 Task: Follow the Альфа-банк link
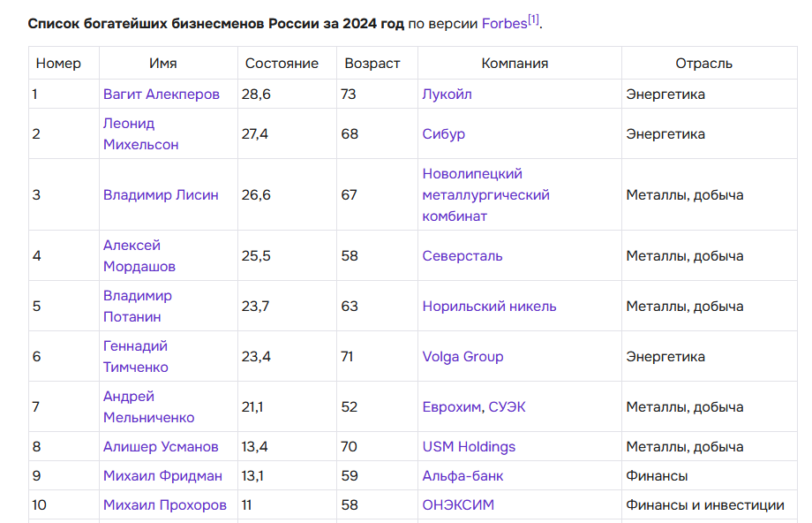(462, 476)
